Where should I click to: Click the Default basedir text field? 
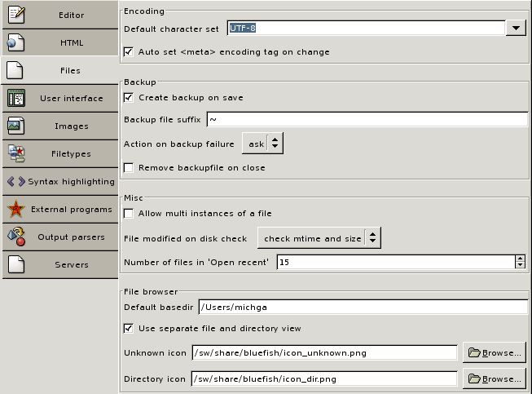pyautogui.click(x=363, y=308)
